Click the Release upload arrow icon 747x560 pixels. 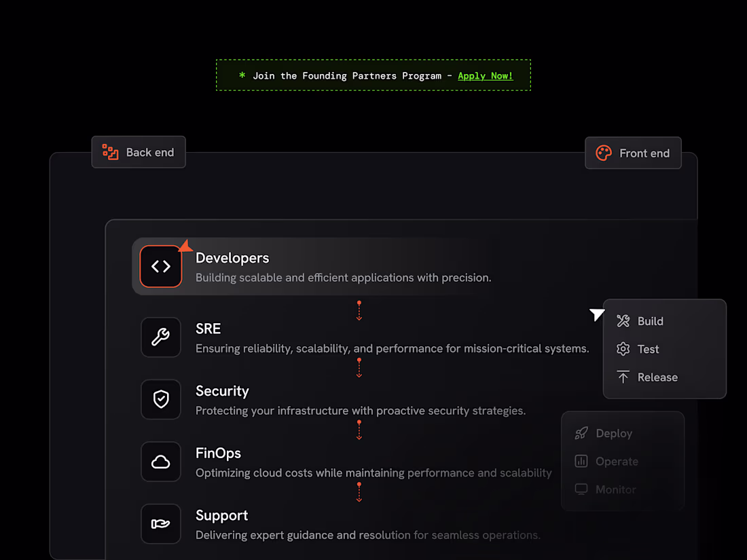point(623,377)
